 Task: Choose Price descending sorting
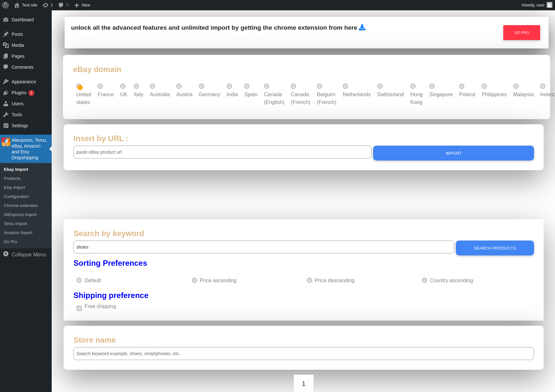tap(309, 280)
